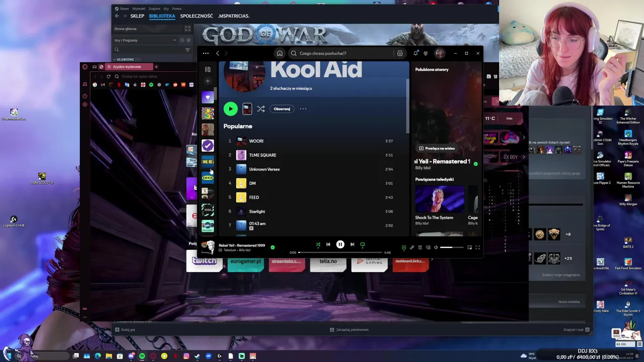The width and height of the screenshot is (644, 362).
Task: Select the track Unknown Verses
Action: tap(264, 169)
